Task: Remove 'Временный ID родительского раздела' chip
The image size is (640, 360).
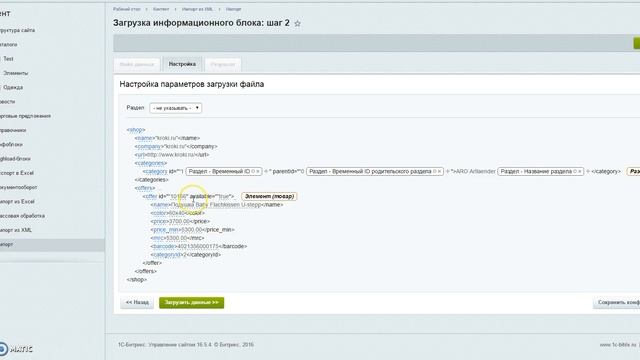Action: (439, 171)
